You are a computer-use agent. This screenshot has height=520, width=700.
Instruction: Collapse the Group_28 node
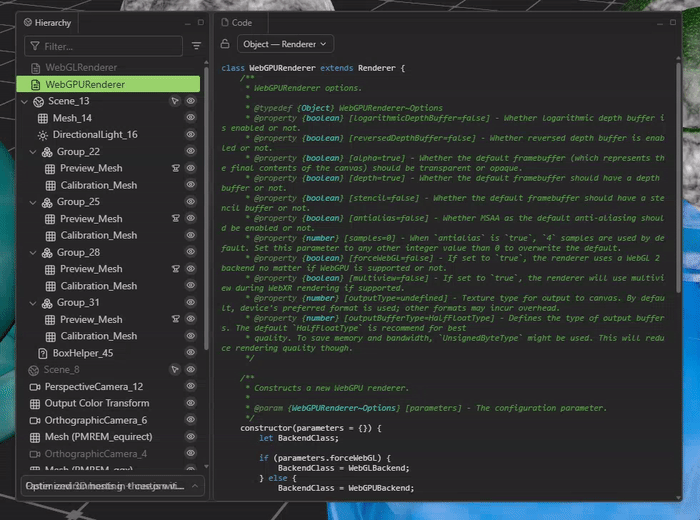33,253
